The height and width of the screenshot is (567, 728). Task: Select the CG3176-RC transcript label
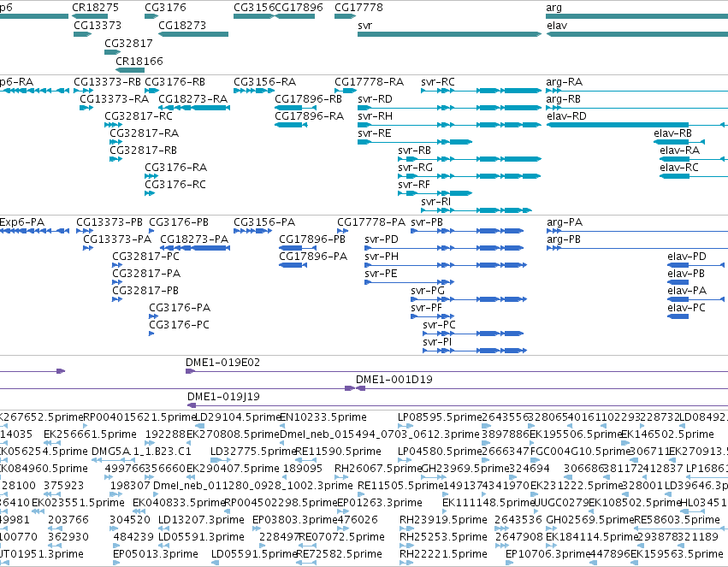click(175, 185)
